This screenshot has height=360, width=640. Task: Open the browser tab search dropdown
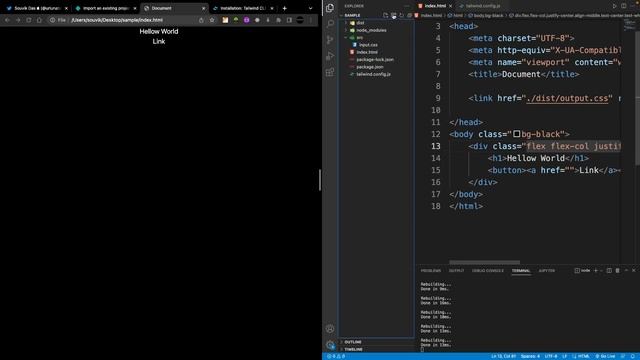pyautogui.click(x=311, y=8)
